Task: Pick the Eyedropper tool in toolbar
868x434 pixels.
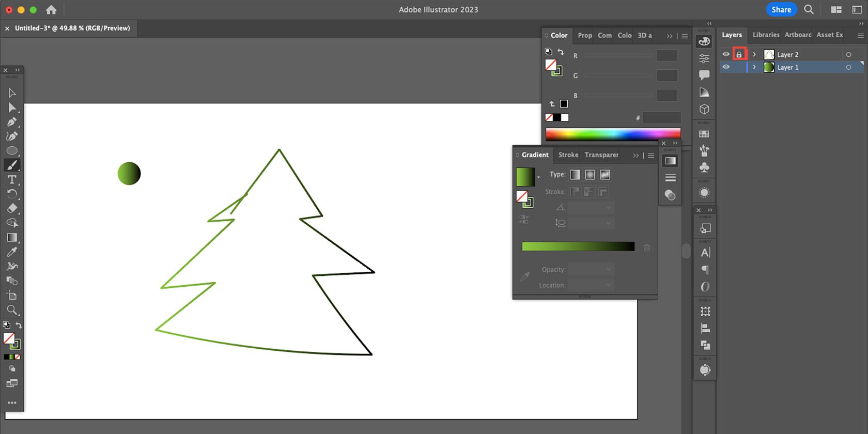Action: pos(11,252)
